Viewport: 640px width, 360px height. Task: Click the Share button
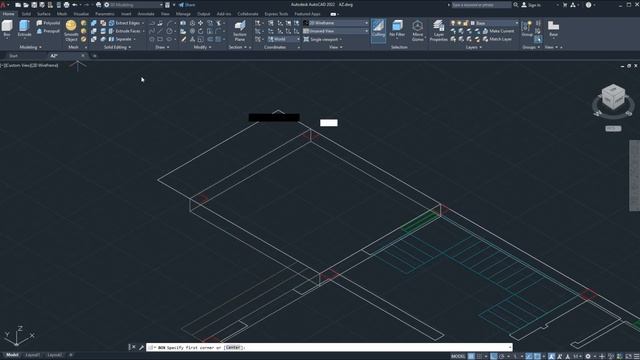[187, 5]
